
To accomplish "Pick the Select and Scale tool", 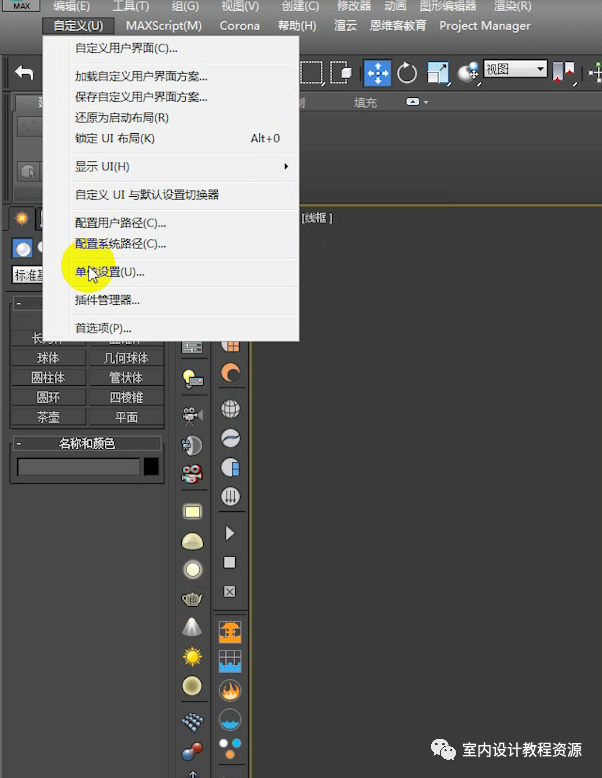I will (x=438, y=73).
